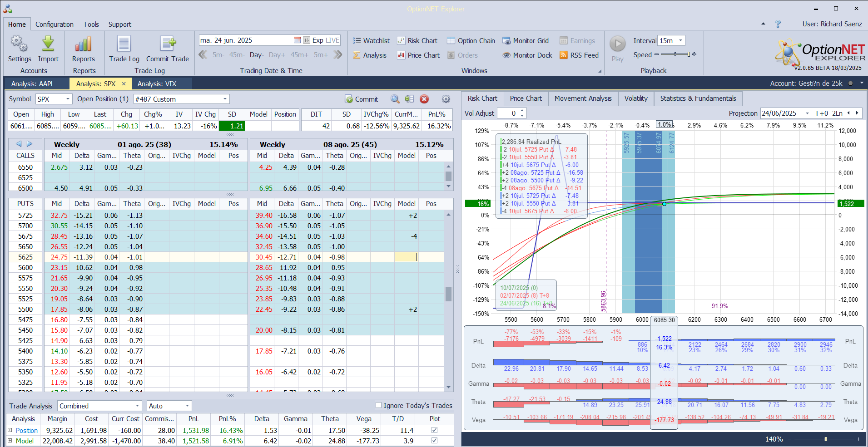
Task: Increase Vol Adjust with up stepper
Action: coord(522,111)
